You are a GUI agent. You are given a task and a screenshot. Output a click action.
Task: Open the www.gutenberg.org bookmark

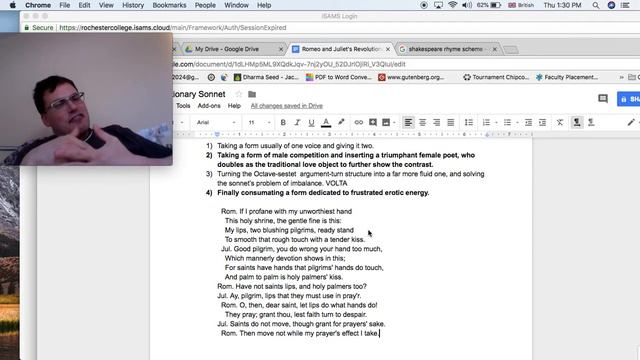[411, 77]
